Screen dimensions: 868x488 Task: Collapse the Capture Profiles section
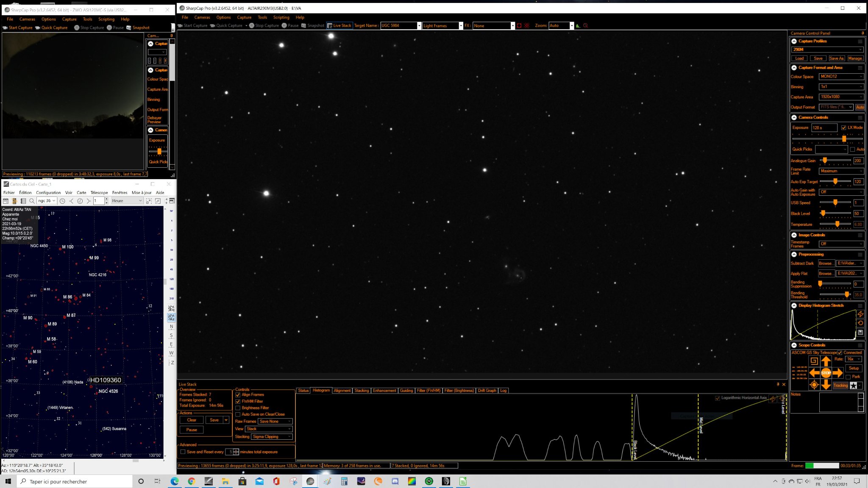794,42
